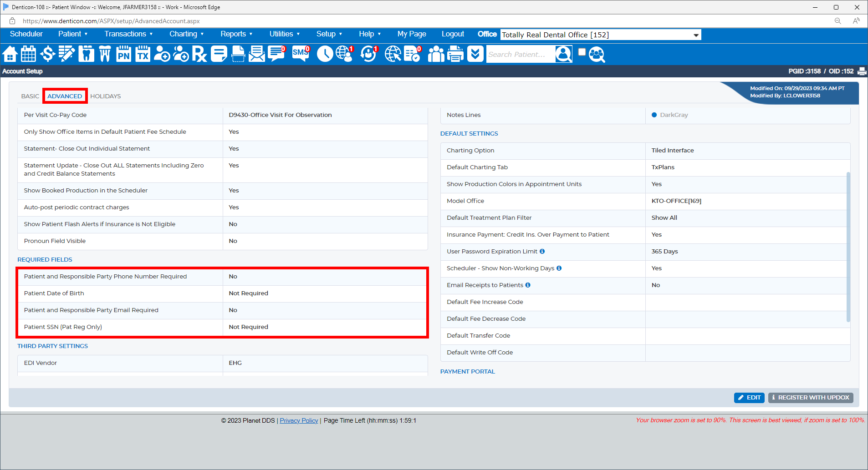
Task: Click the 'KTO-OFFICE[169]' Model Office value
Action: pos(676,201)
